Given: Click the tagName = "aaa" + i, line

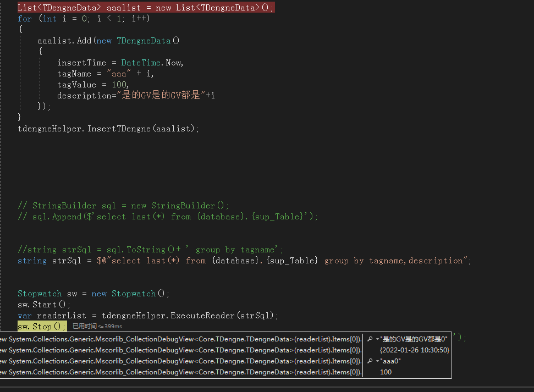Looking at the screenshot, I should [x=105, y=74].
